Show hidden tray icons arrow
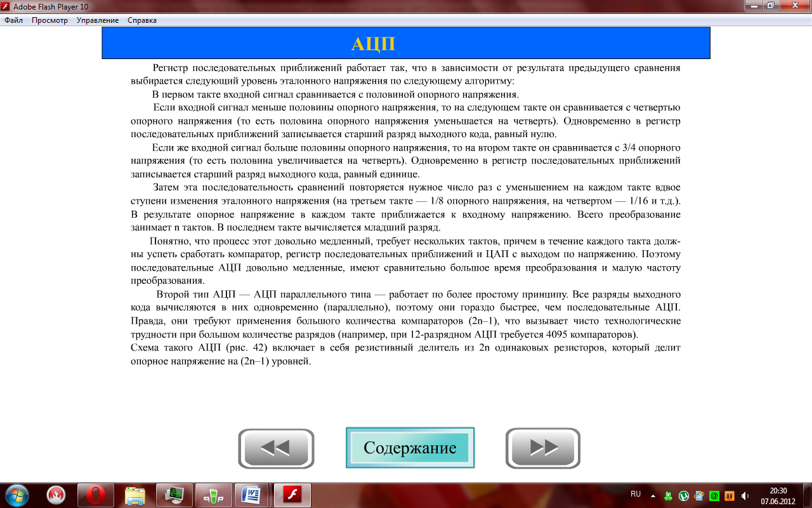 pyautogui.click(x=654, y=495)
